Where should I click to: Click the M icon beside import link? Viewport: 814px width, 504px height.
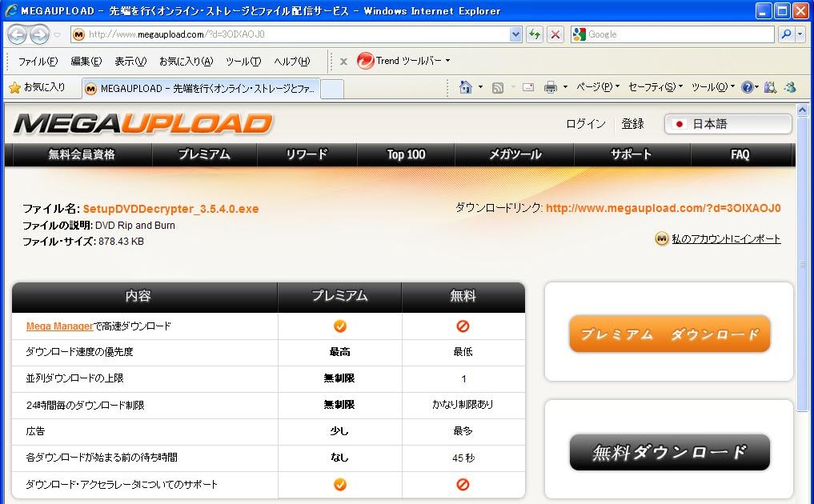pyautogui.click(x=661, y=238)
